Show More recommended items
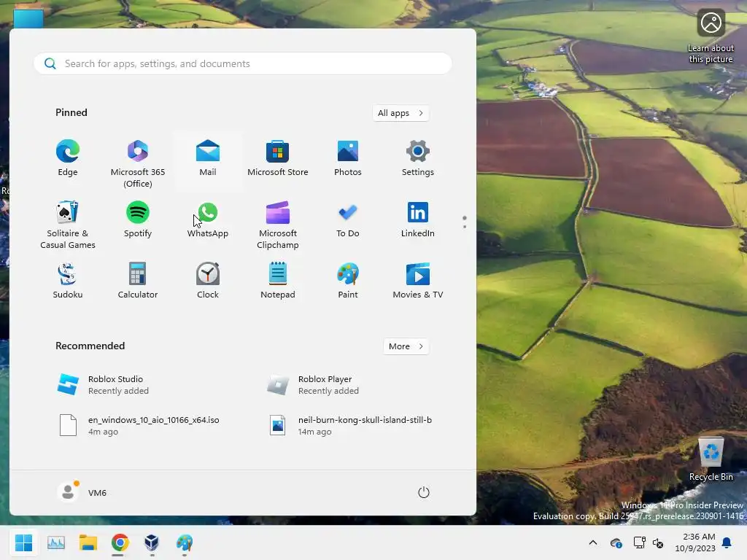The width and height of the screenshot is (747, 560). pos(406,346)
